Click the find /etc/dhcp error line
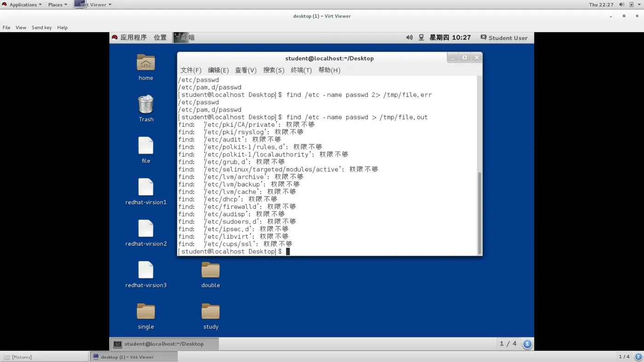This screenshot has height=362, width=644. tap(228, 199)
